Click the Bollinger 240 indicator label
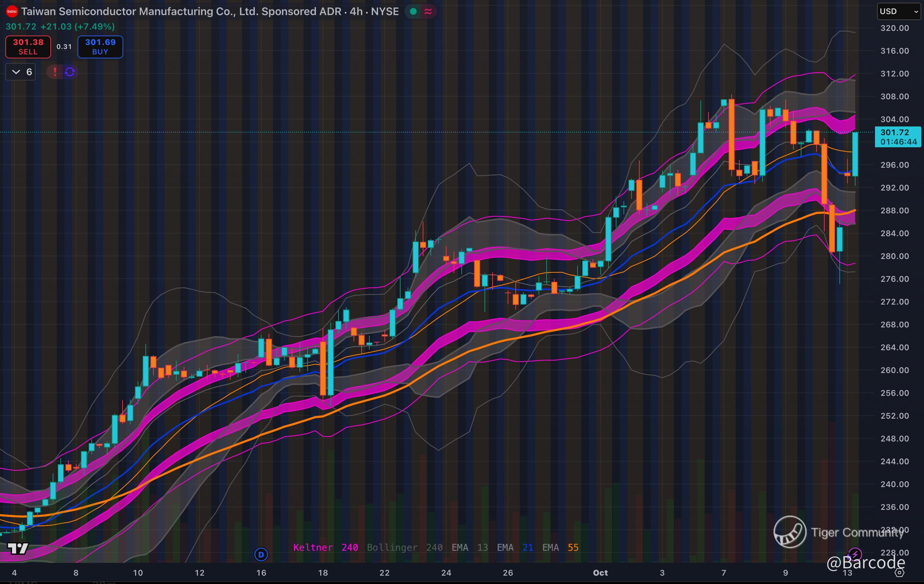The width and height of the screenshot is (924, 584). (x=405, y=547)
